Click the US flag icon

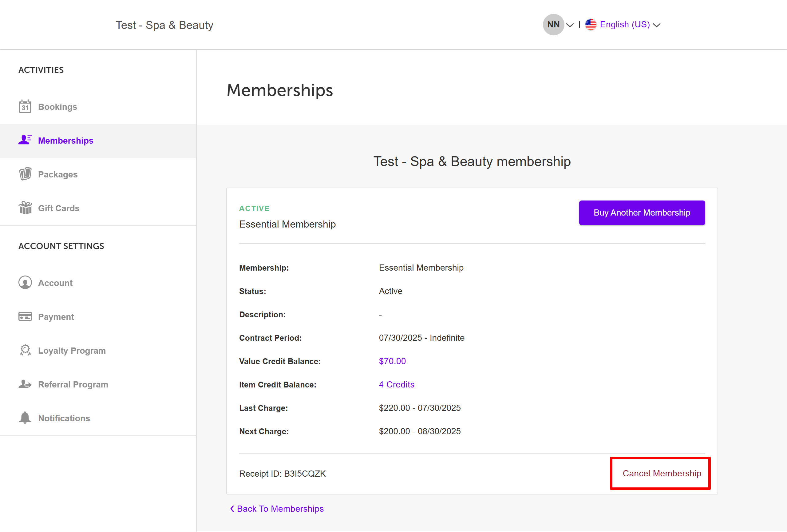591,25
